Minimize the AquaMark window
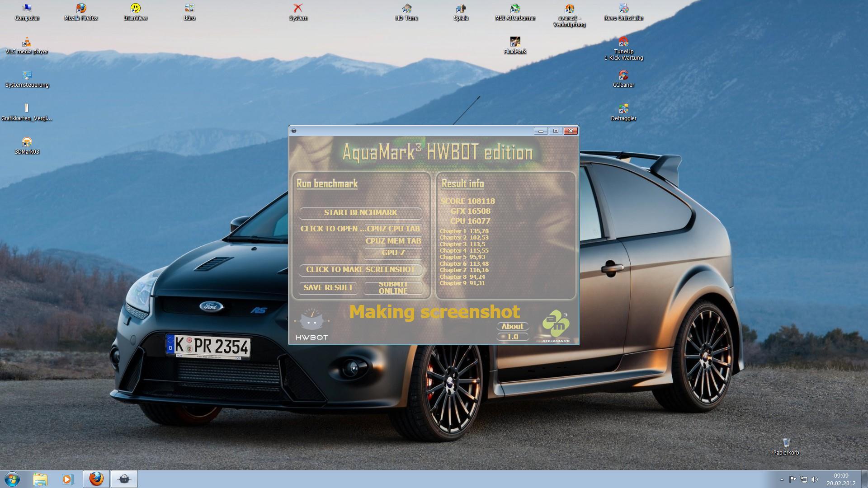Screen dimensions: 868x488 tap(540, 131)
